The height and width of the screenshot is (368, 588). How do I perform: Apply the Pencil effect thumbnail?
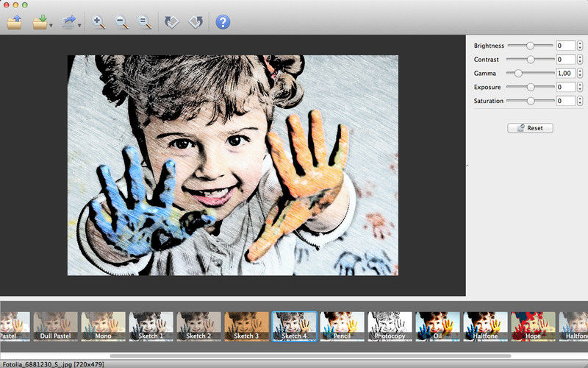tap(342, 326)
